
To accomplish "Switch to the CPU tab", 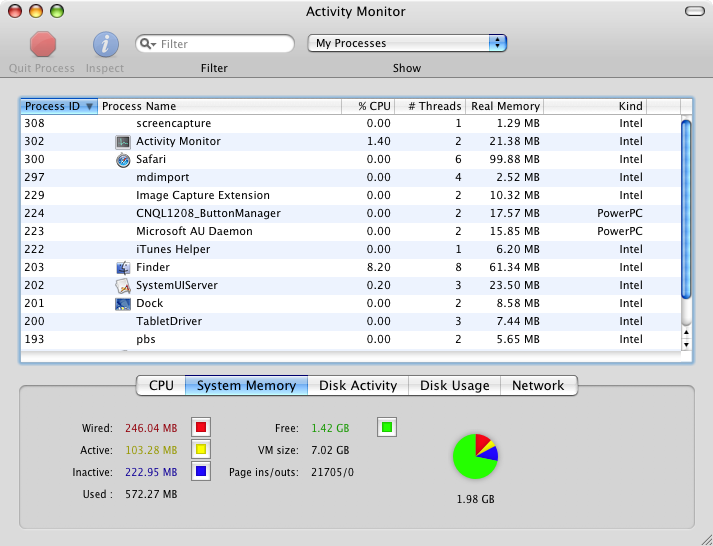I will pyautogui.click(x=161, y=386).
